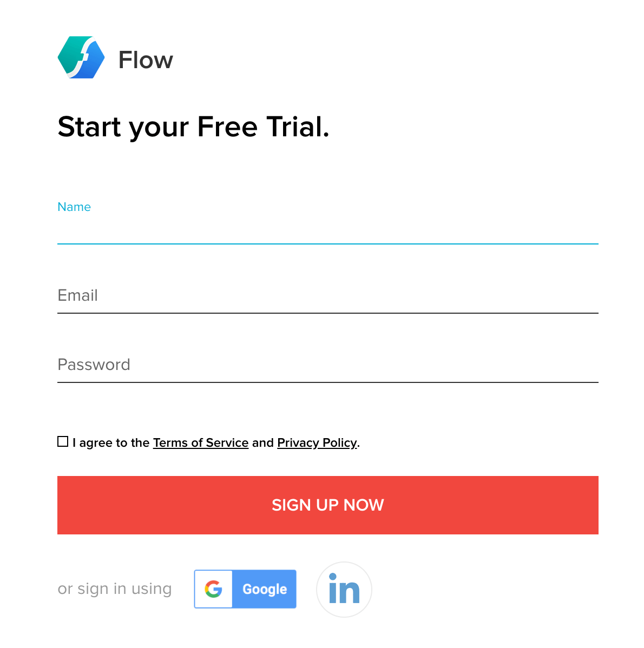Click the "I agree to the" label text

click(111, 443)
